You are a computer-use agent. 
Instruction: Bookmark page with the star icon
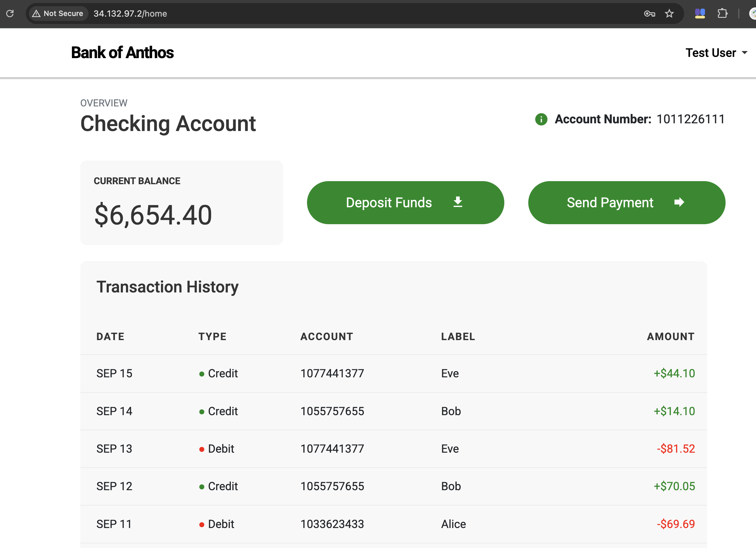coord(669,14)
